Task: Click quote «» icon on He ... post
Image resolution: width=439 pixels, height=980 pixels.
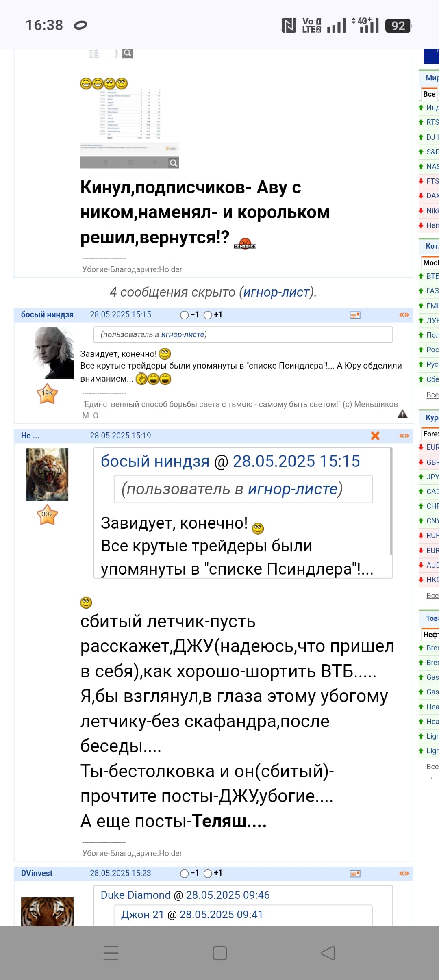Action: 404,436
